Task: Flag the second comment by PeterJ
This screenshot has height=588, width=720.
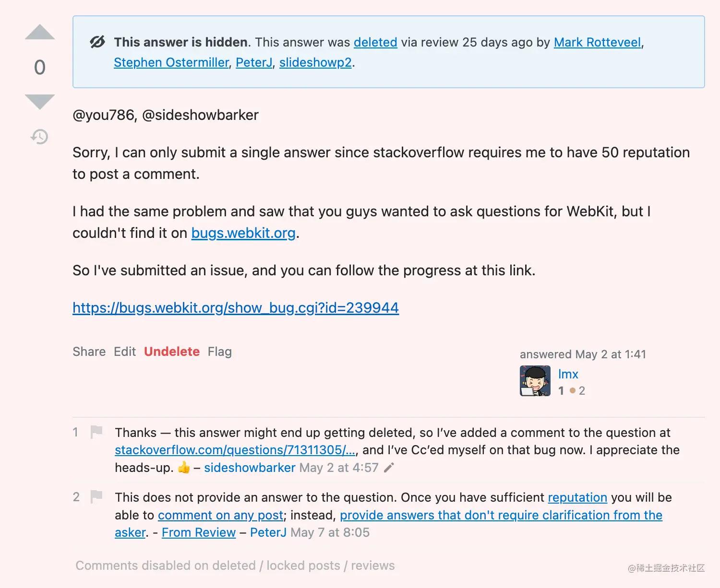Action: coord(96,496)
